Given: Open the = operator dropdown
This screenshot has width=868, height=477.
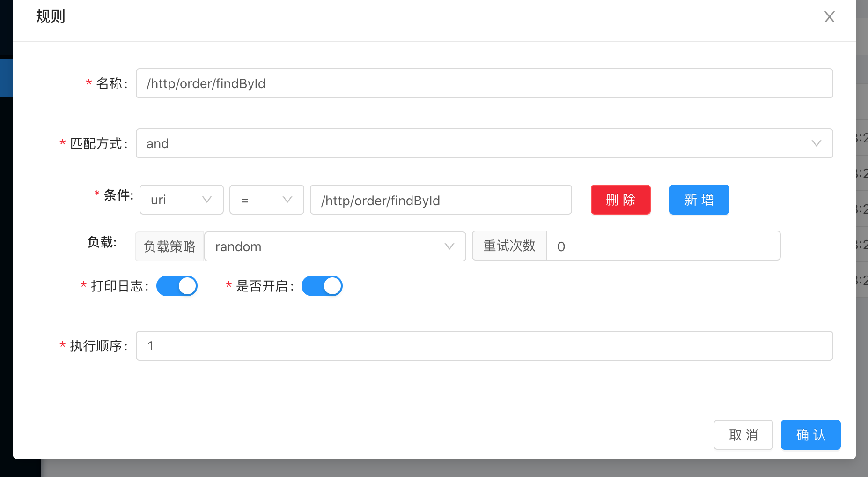Looking at the screenshot, I should [266, 200].
